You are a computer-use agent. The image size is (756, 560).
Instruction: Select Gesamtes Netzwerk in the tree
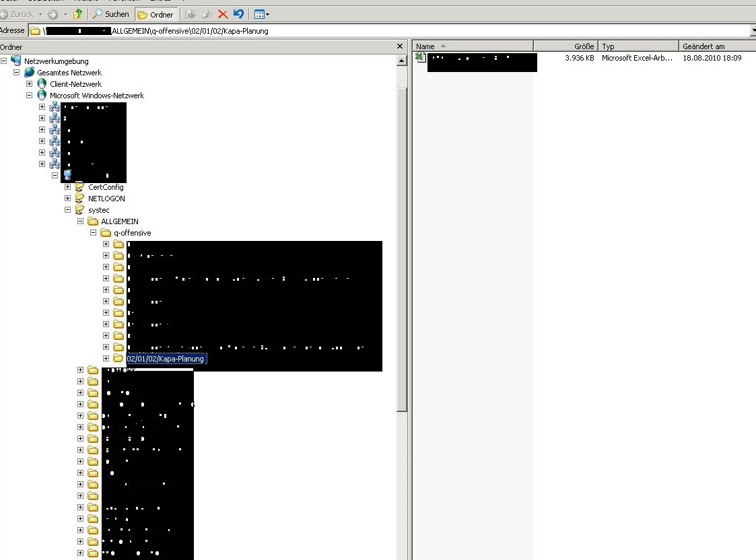(x=69, y=73)
